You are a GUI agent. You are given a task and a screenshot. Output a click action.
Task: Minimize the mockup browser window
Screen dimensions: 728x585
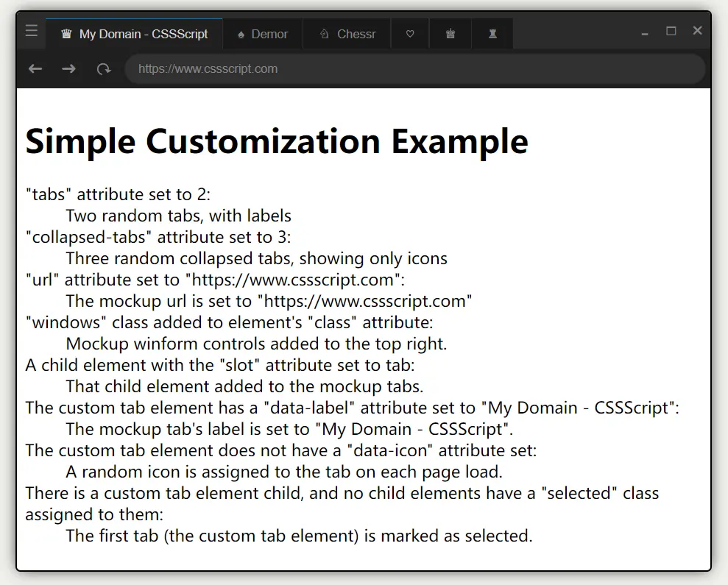645,32
